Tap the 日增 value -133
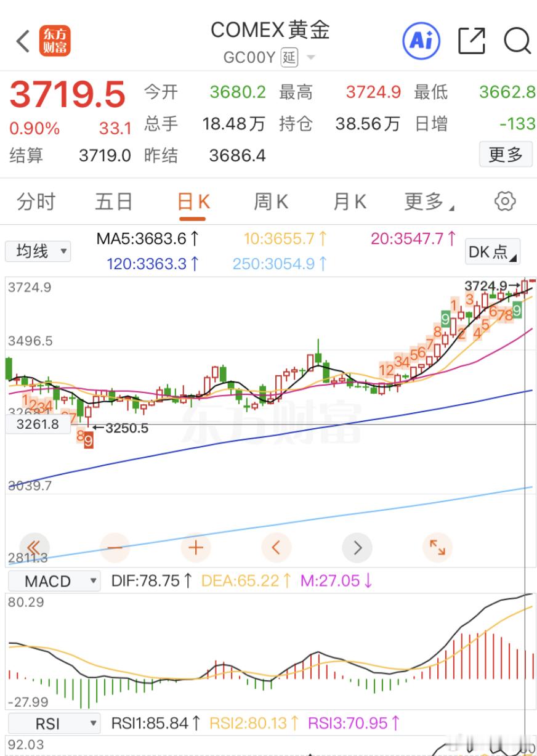The image size is (537, 756). tap(517, 124)
